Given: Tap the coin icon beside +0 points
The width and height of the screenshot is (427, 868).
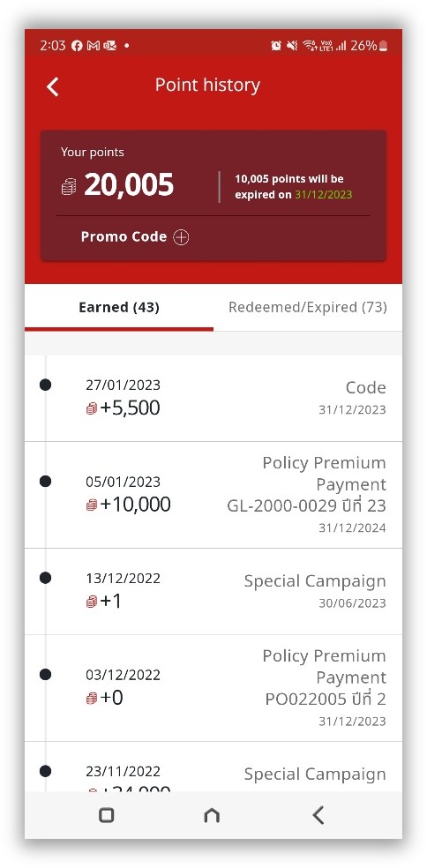Looking at the screenshot, I should pos(92,698).
